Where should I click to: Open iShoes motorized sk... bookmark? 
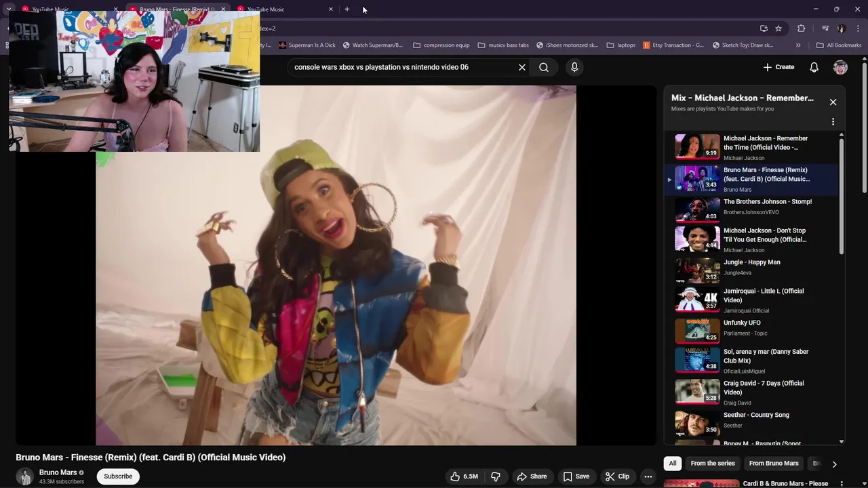[x=567, y=45]
